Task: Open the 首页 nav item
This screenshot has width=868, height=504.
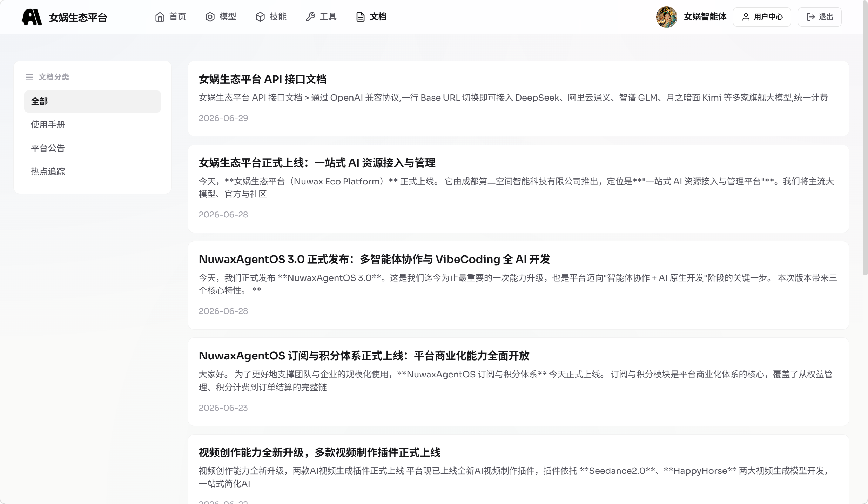Action: [x=171, y=17]
